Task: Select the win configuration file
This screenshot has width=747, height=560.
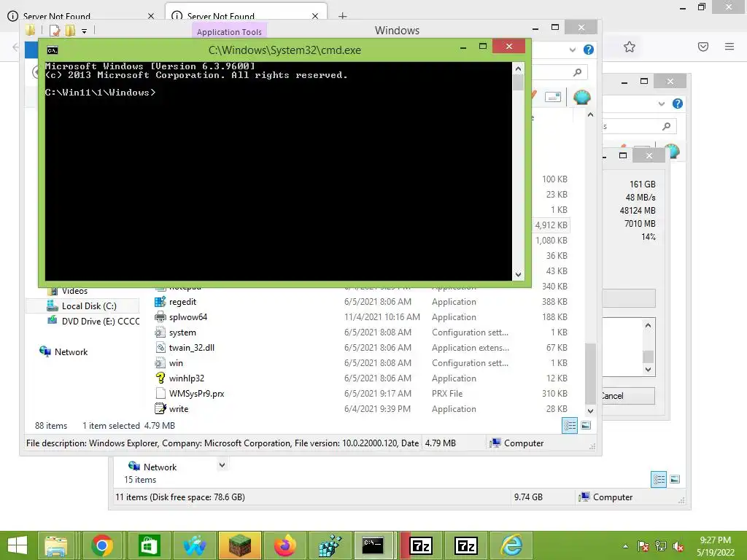Action: coord(176,363)
